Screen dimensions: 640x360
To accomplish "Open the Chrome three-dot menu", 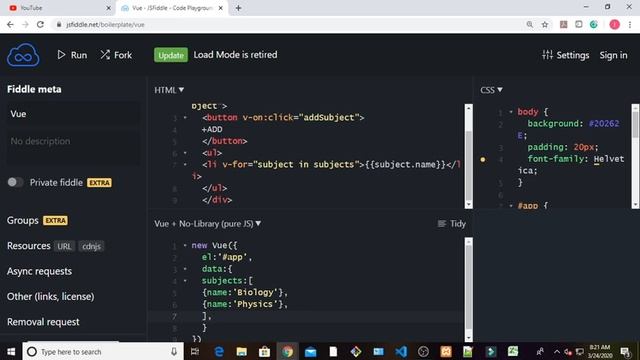I will pyautogui.click(x=630, y=24).
